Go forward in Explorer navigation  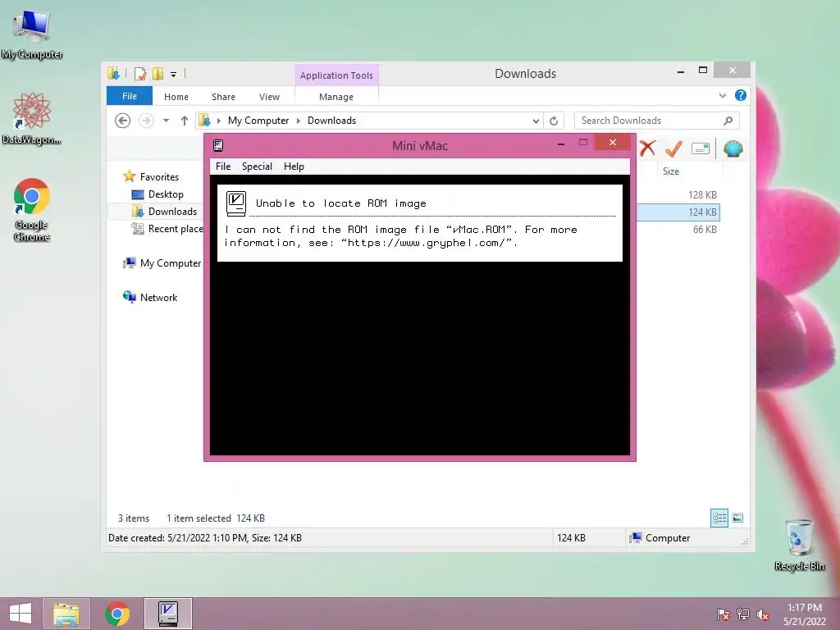(146, 121)
